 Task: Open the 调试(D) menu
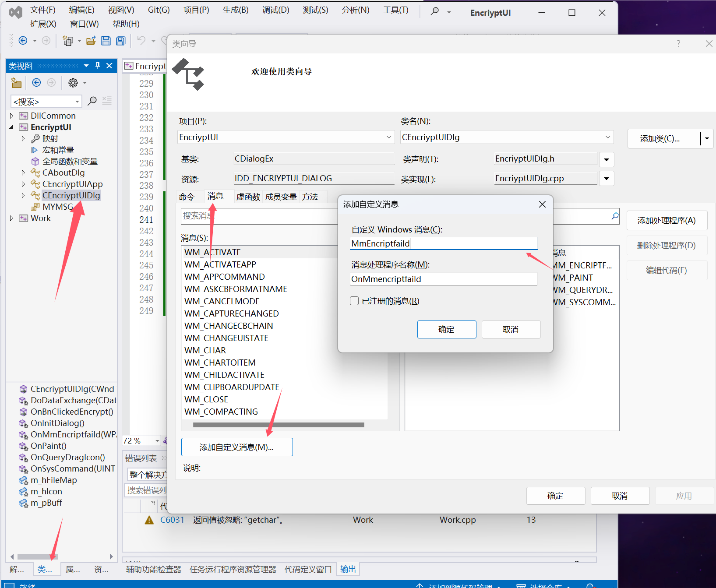click(x=275, y=10)
